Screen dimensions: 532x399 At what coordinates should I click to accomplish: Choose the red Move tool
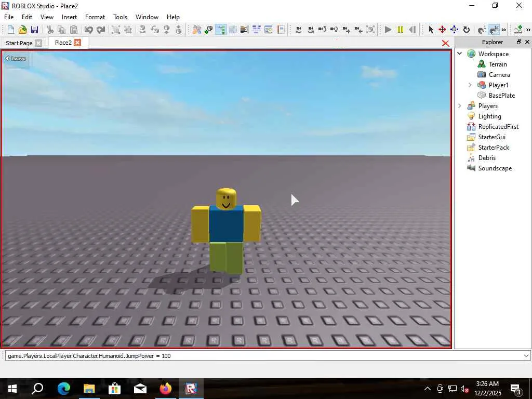click(443, 30)
